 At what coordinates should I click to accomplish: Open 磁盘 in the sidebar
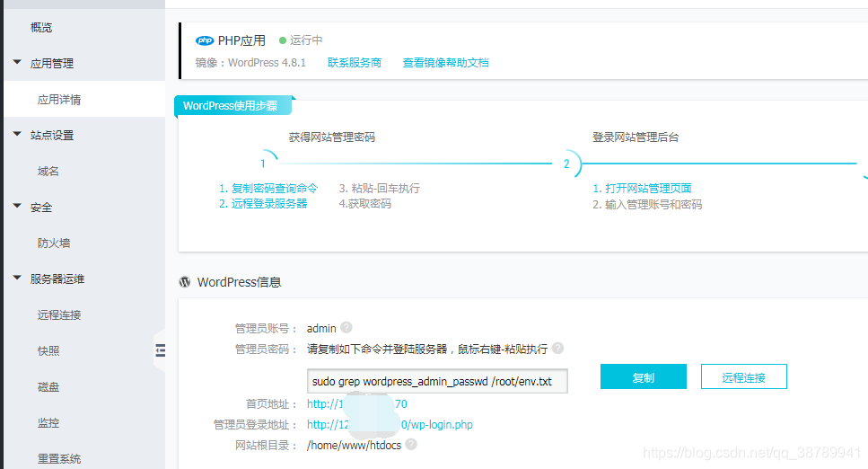coord(48,387)
